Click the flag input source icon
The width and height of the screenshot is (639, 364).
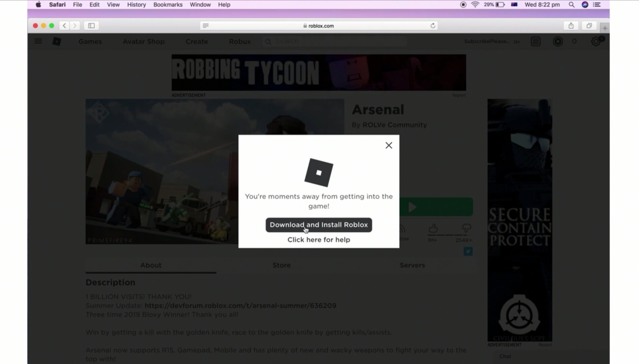pos(514,5)
